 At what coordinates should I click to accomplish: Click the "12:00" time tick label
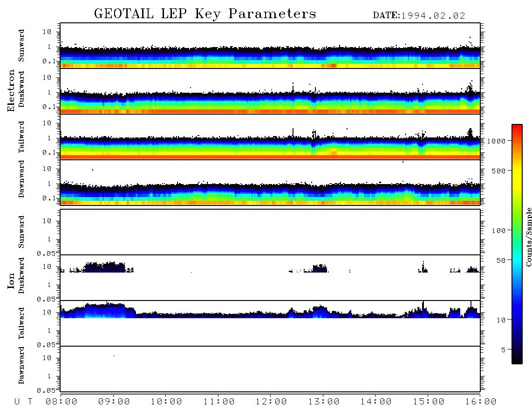tap(271, 402)
